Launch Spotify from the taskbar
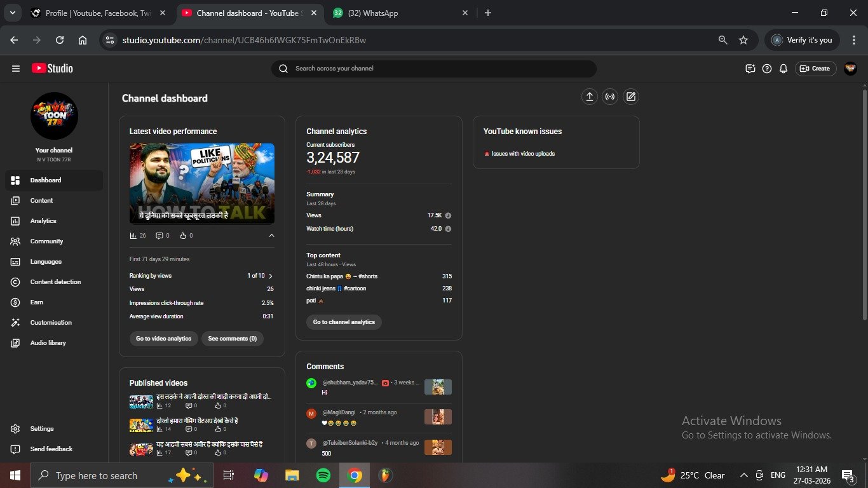 (323, 475)
